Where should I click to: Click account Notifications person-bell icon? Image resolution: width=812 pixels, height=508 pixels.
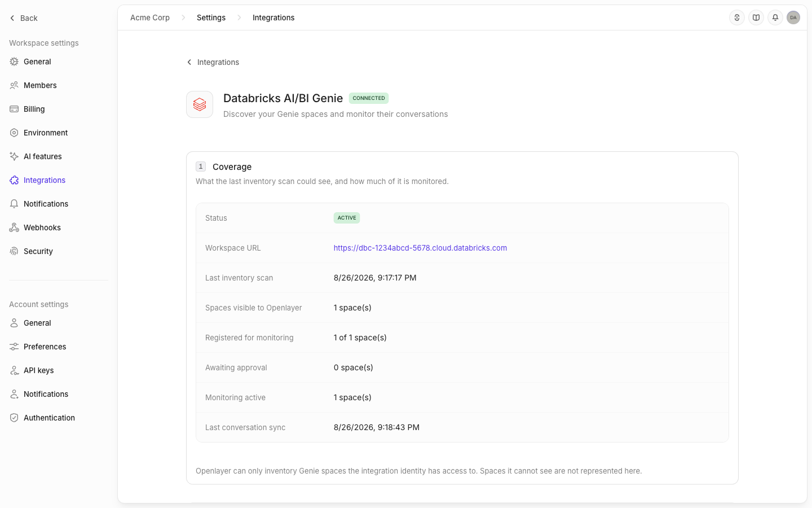click(x=14, y=394)
